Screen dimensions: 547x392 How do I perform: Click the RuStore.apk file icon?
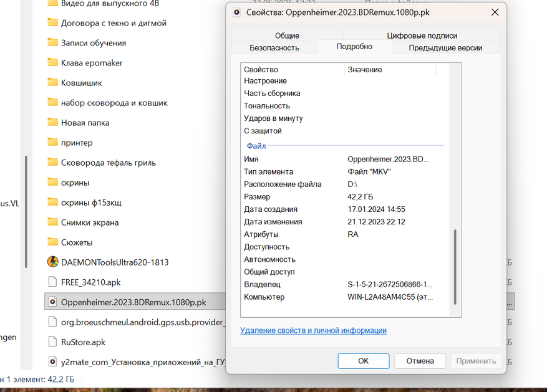pos(52,342)
